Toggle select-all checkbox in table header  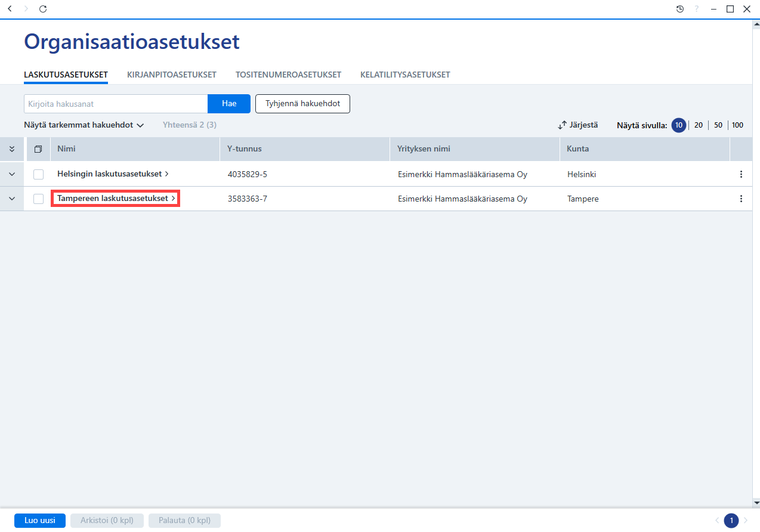click(38, 149)
